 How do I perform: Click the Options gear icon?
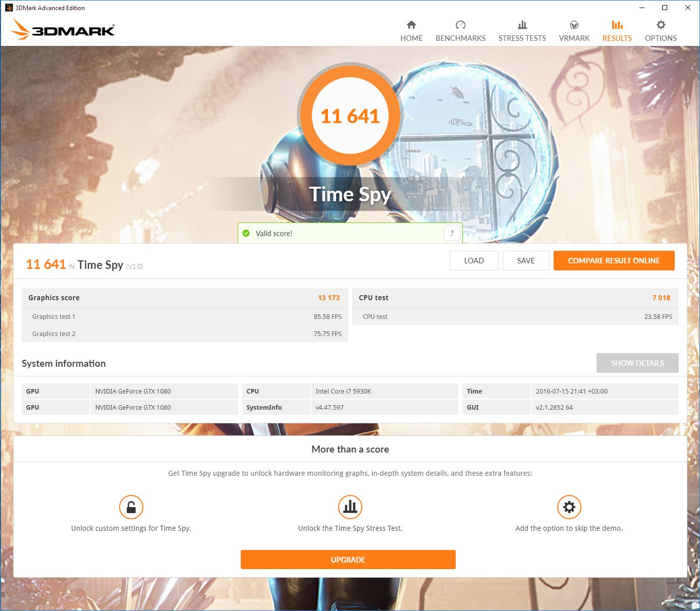(x=661, y=25)
